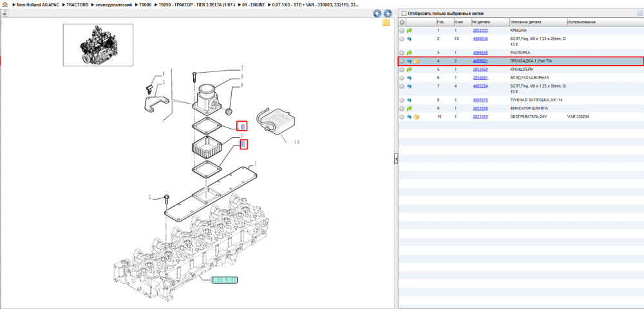Click green arrow for КРОНШТЕЙН row
Screen dimensions: 644x309
[410, 70]
